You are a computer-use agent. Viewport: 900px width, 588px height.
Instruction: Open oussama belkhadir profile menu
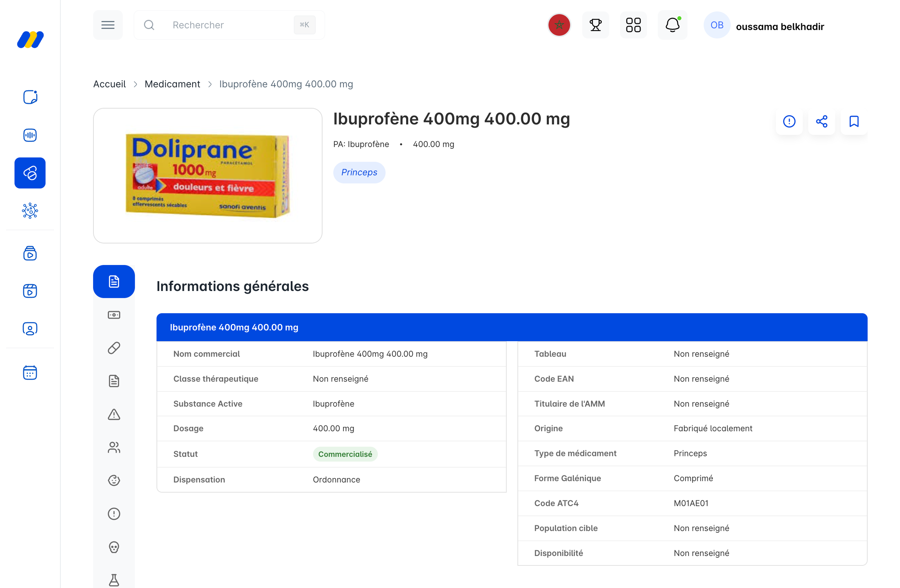tap(764, 26)
